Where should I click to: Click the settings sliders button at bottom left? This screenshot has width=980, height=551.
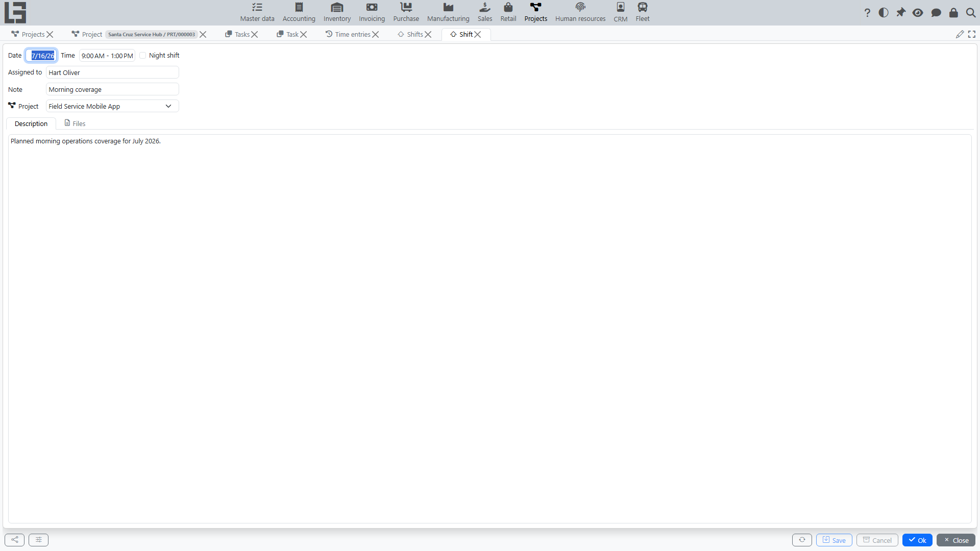(39, 540)
